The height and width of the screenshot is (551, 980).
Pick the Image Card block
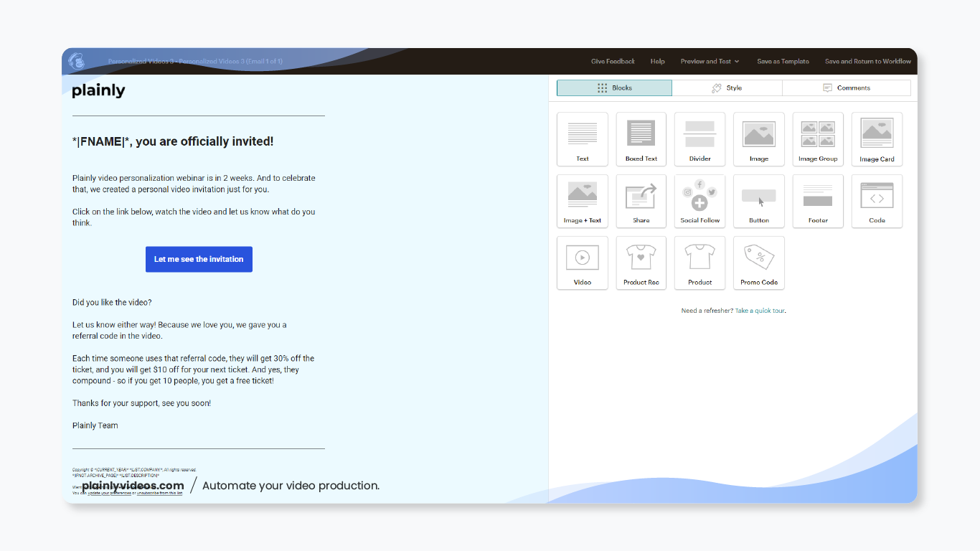click(877, 139)
